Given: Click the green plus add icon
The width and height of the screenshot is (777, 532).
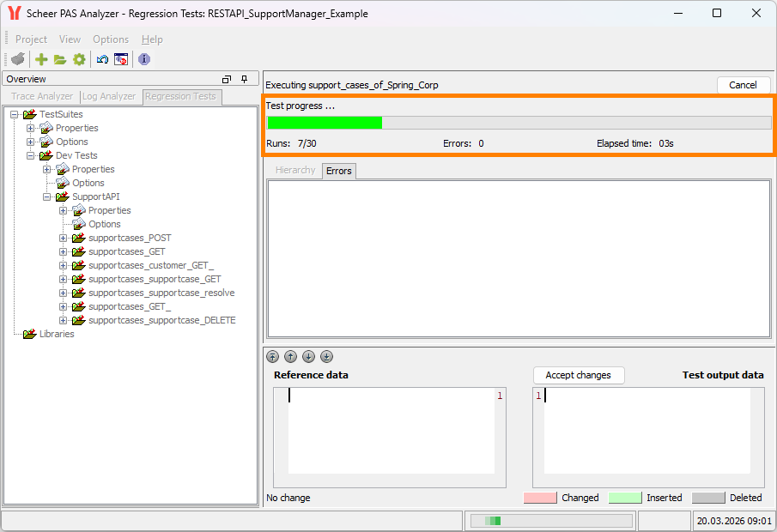Looking at the screenshot, I should 41,59.
